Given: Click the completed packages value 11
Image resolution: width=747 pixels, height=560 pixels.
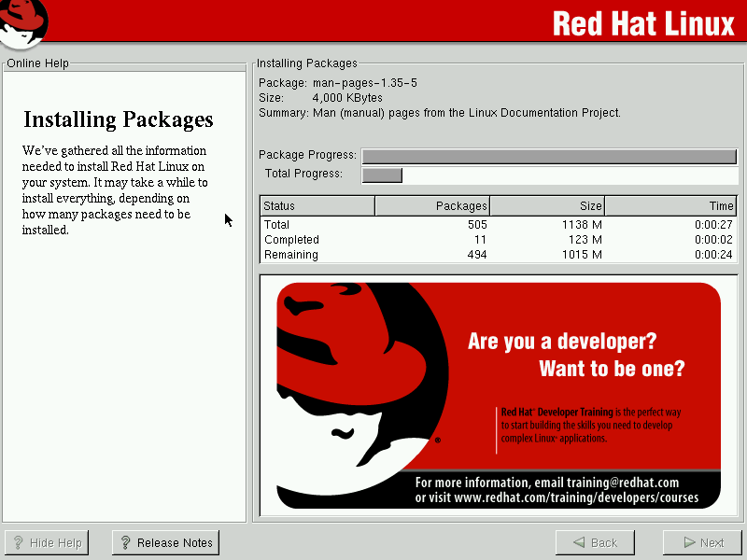Looking at the screenshot, I should [480, 240].
